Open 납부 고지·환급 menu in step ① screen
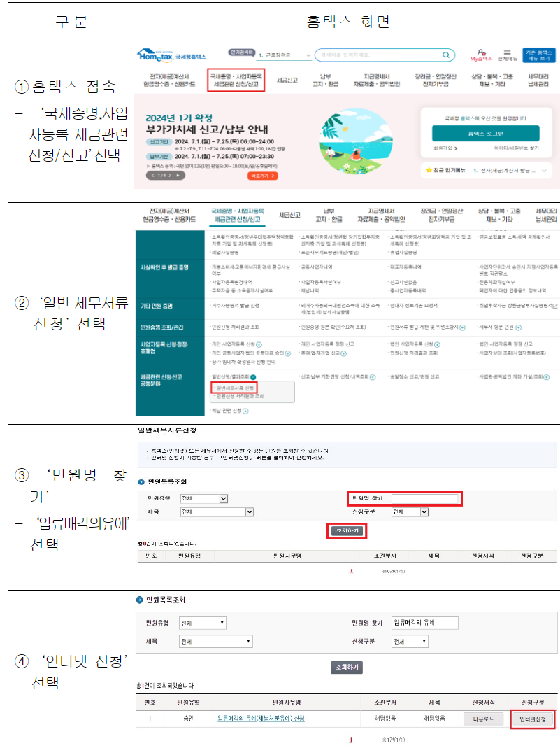This screenshot has height=755, width=560. click(x=325, y=80)
